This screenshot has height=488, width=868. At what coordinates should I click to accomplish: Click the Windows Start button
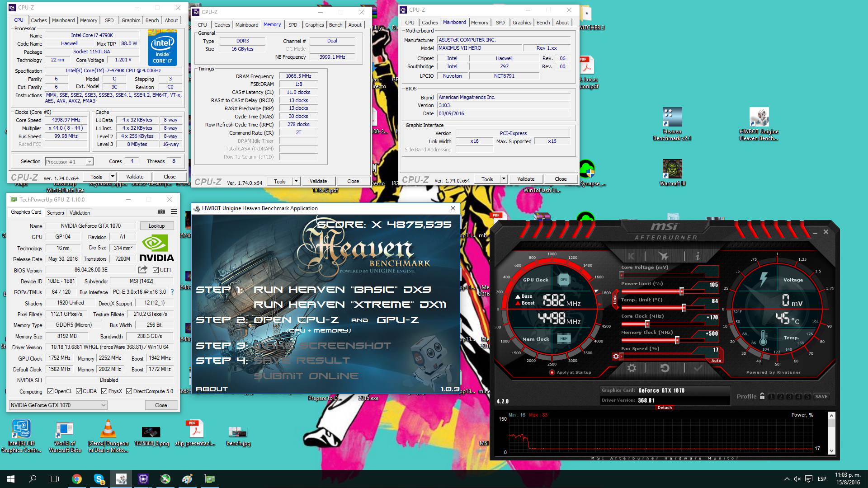tap(11, 479)
